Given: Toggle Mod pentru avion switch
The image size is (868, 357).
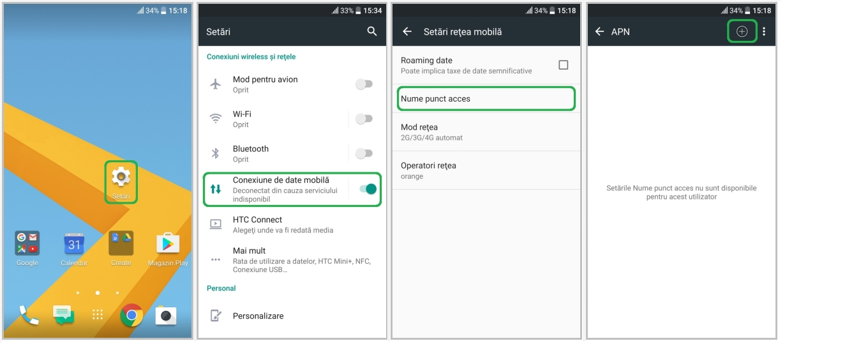Looking at the screenshot, I should tap(364, 84).
